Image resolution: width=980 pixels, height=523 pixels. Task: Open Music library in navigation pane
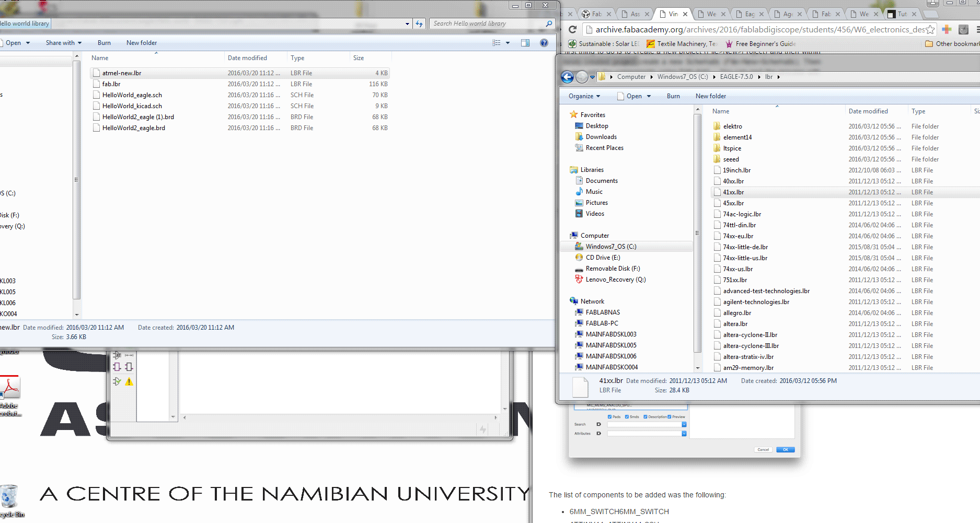pos(594,192)
